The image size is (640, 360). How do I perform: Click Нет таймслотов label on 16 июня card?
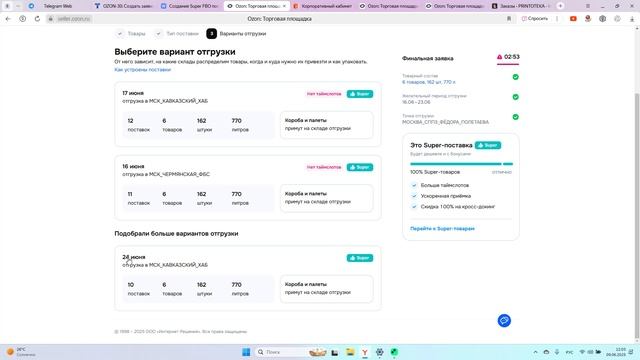(x=324, y=167)
